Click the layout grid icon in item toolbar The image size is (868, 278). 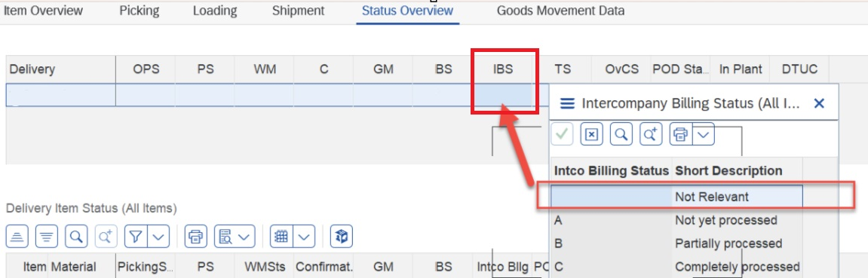282,237
